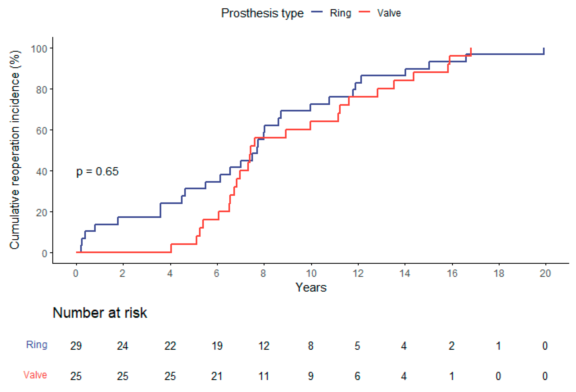Click the y-axis tick label 100
Viewport: 576px width, 392px height.
pos(39,49)
